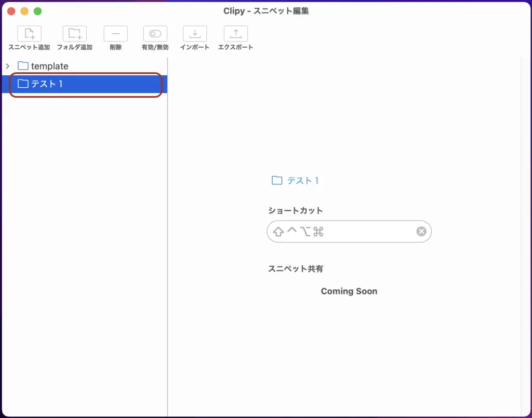Click the スニペット追加 (add snippet) icon
This screenshot has height=418, width=532.
pos(29,34)
